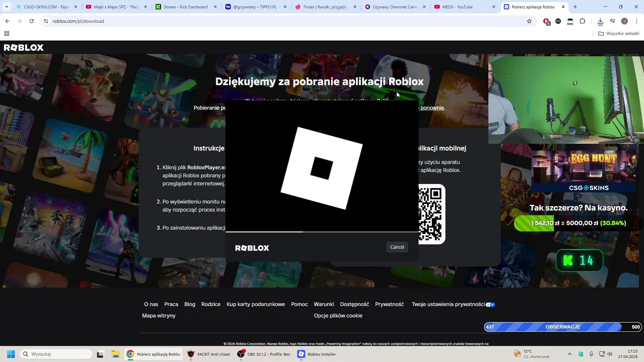Click the webcam overlay thumbnail
This screenshot has width=644, height=362.
566,100
